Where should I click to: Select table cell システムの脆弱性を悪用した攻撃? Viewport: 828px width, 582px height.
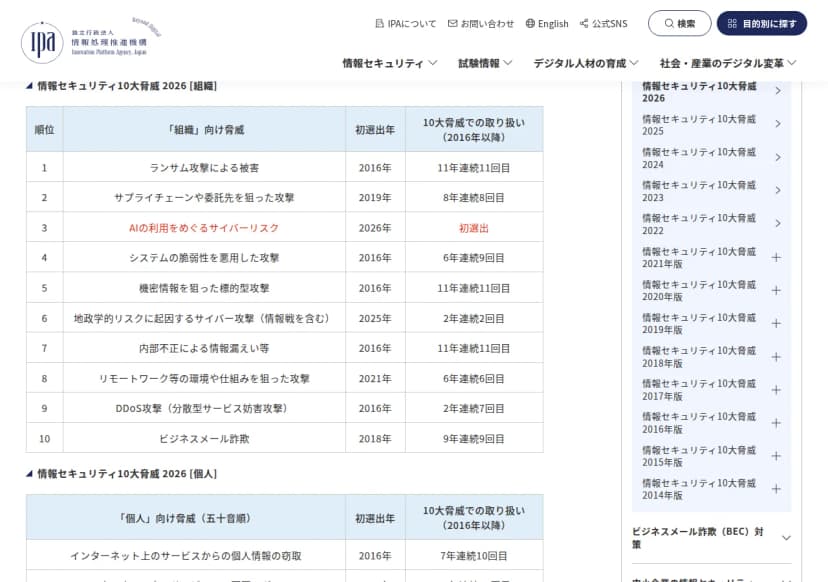tap(204, 258)
